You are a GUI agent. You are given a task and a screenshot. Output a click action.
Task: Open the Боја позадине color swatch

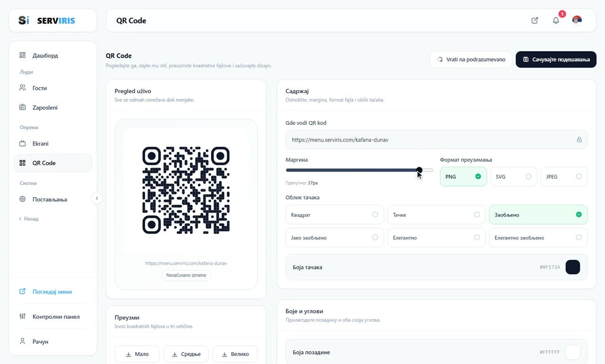pos(573,352)
